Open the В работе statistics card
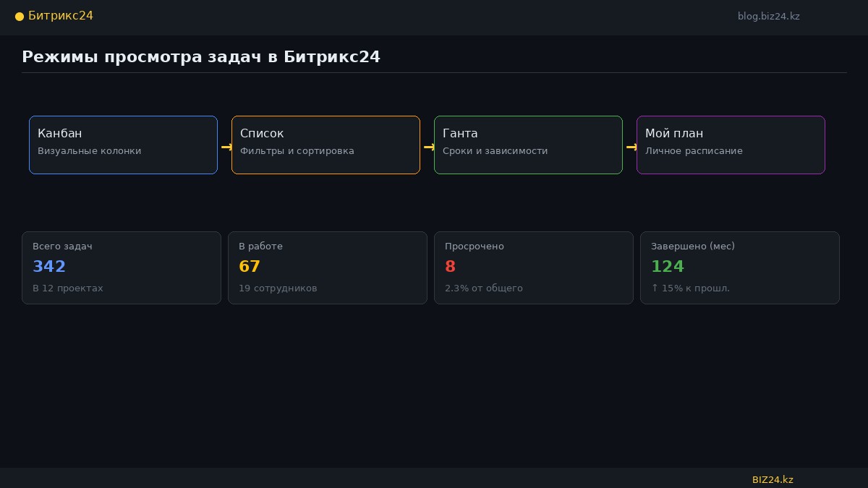The image size is (868, 488). point(328,267)
